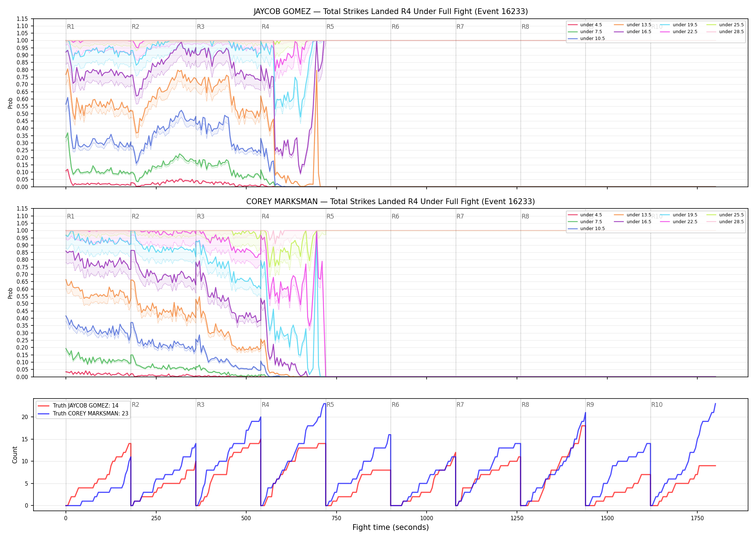Image resolution: width=756 pixels, height=540 pixels.
Task: Click round marker R1 in the Marksman chart
Action: (x=71, y=216)
